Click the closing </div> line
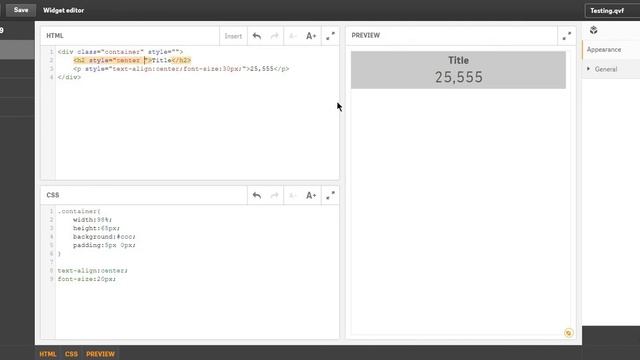 point(69,77)
